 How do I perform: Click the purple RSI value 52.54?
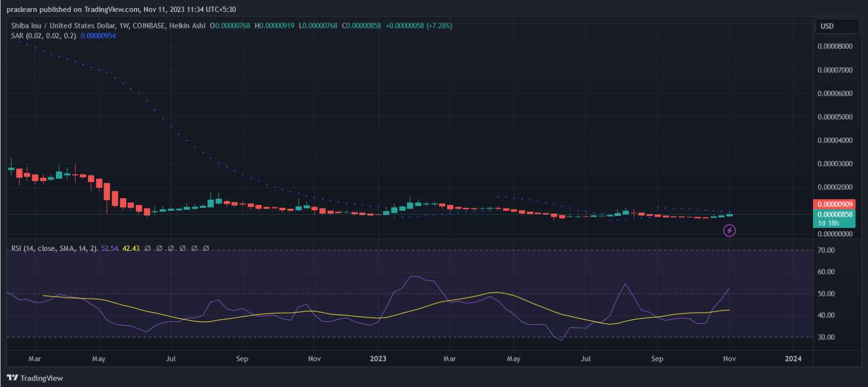(x=109, y=248)
